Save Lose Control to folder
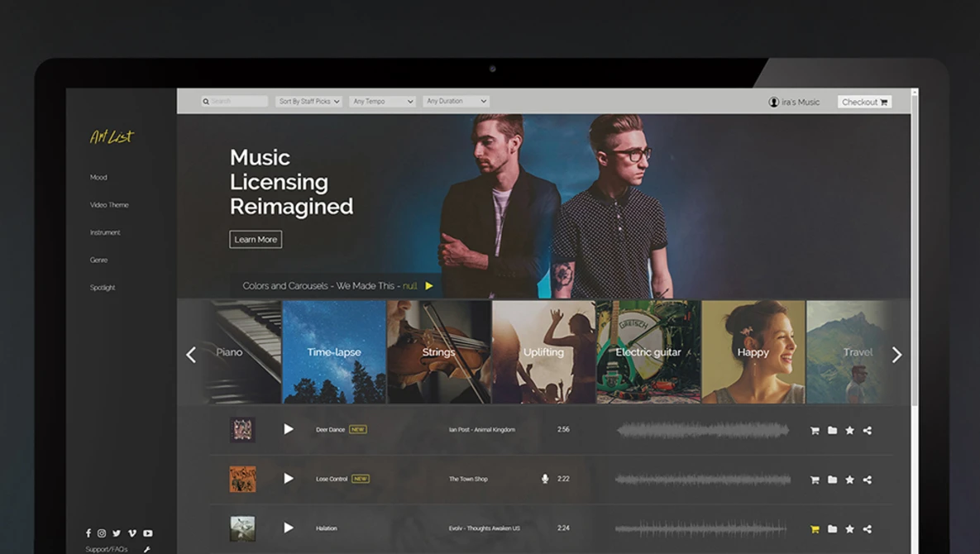980x554 pixels. point(832,480)
